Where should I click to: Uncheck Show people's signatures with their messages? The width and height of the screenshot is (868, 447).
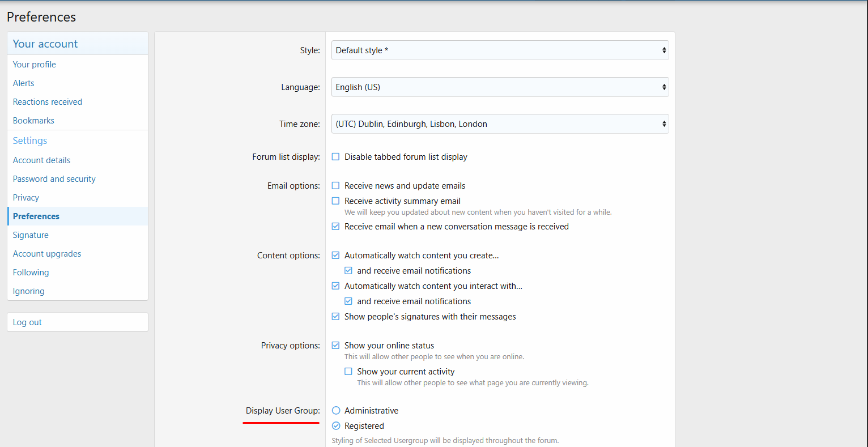coord(336,317)
